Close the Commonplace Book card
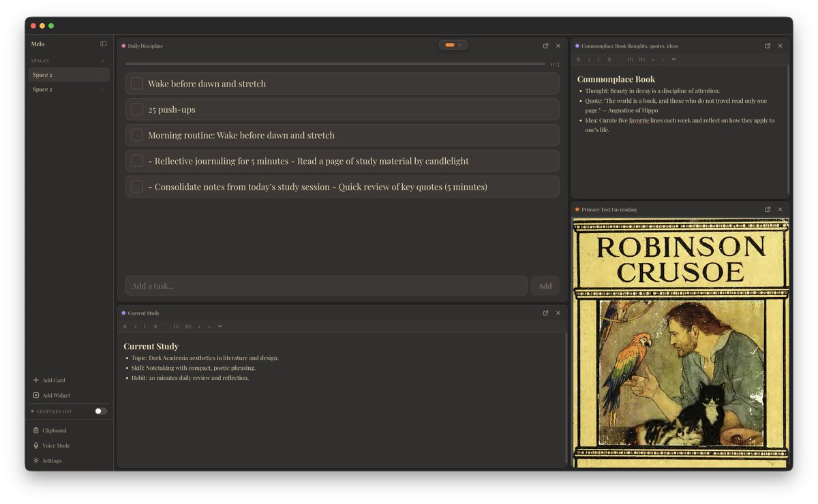Screen dimensions: 818x504 (x=780, y=46)
